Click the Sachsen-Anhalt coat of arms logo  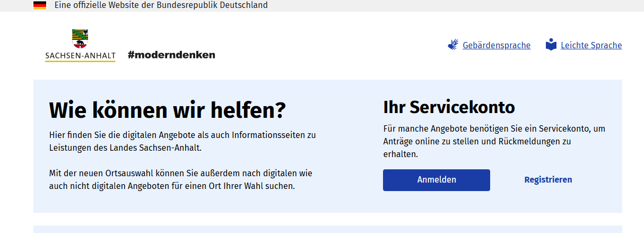point(80,46)
